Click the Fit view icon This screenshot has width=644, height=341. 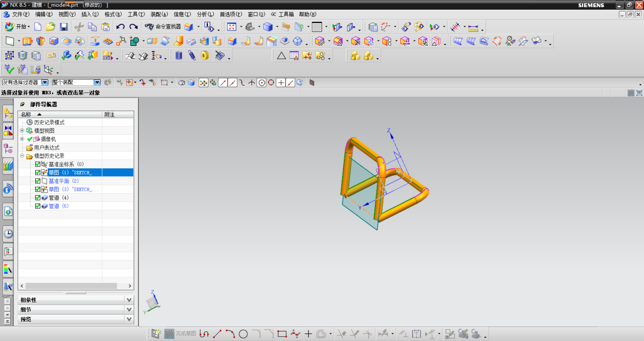pos(232,27)
